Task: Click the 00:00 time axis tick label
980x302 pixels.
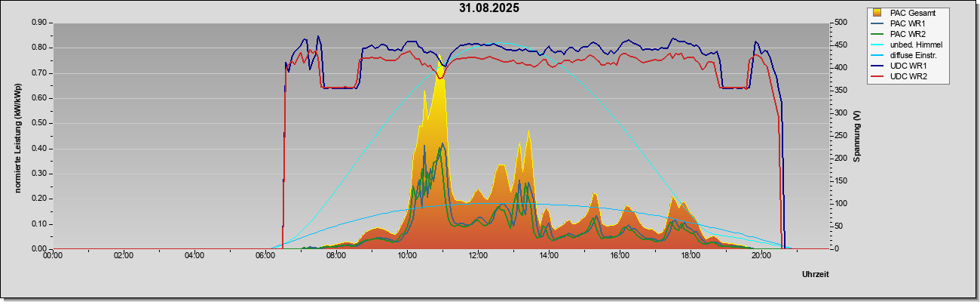Action: click(53, 257)
